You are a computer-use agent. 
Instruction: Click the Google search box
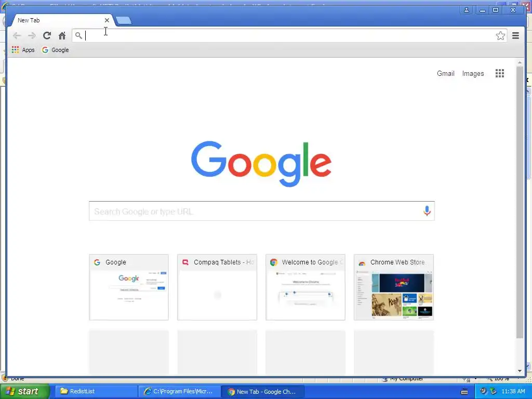(x=262, y=211)
